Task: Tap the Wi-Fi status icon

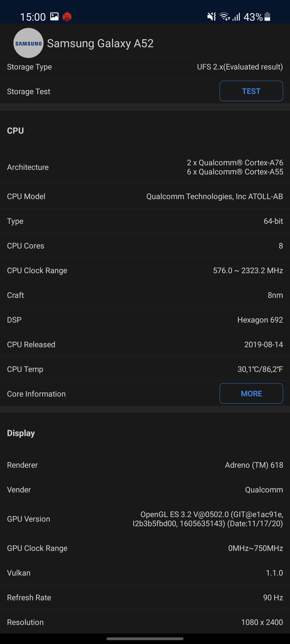Action: coord(224,17)
